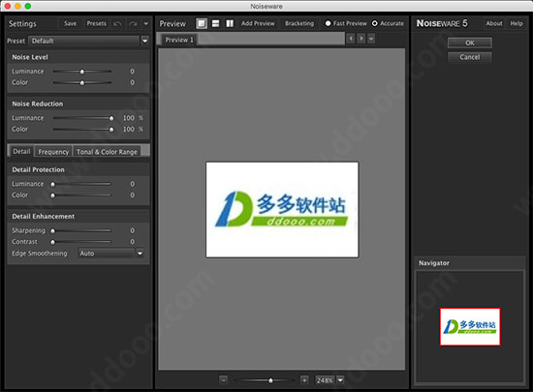Enable Accurate preview radio option
The image size is (533, 392).
coord(375,23)
